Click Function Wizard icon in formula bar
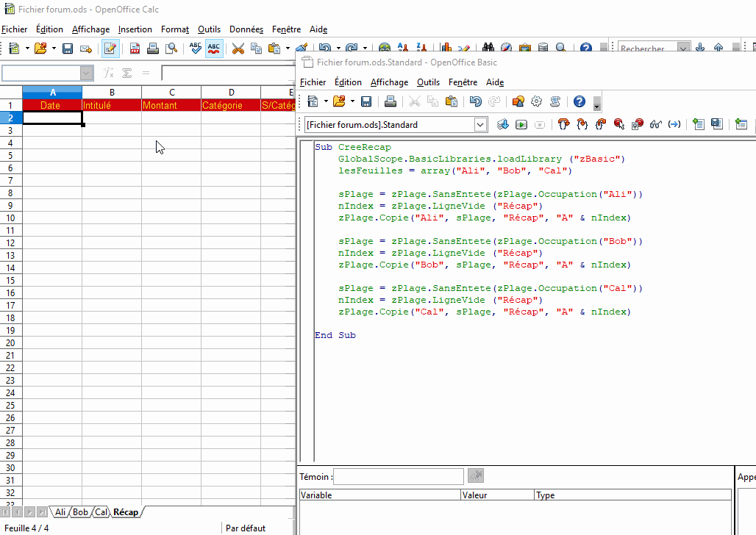756x535 pixels. coord(109,73)
